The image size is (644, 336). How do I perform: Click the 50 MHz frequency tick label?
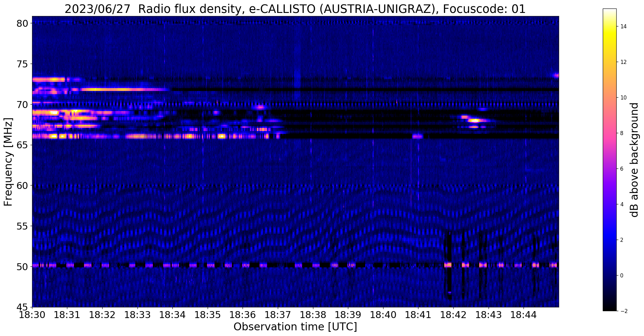click(x=22, y=266)
